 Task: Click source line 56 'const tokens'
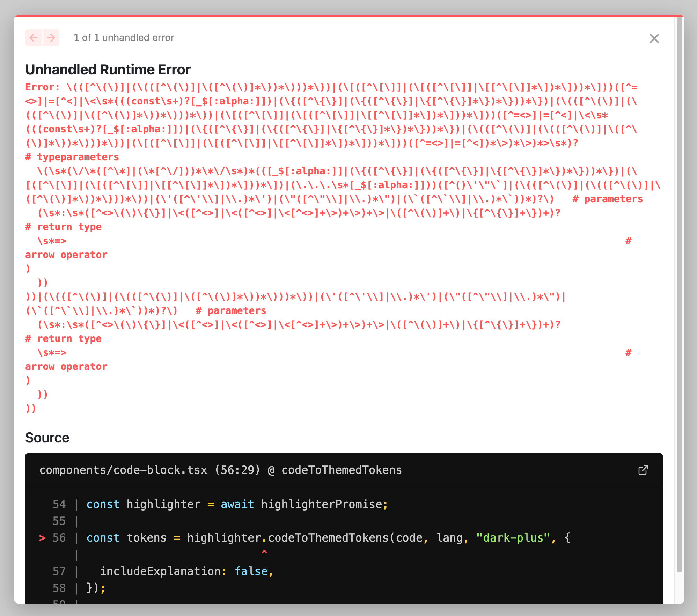(x=328, y=538)
